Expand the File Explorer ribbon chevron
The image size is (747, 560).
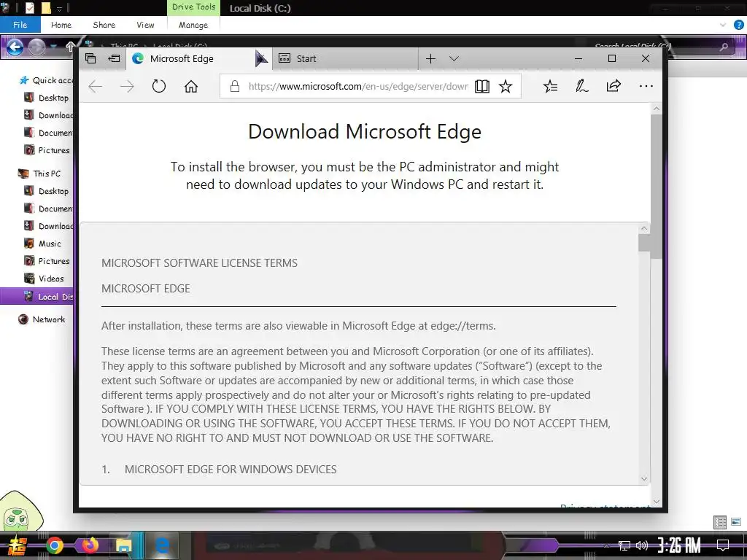[x=723, y=25]
